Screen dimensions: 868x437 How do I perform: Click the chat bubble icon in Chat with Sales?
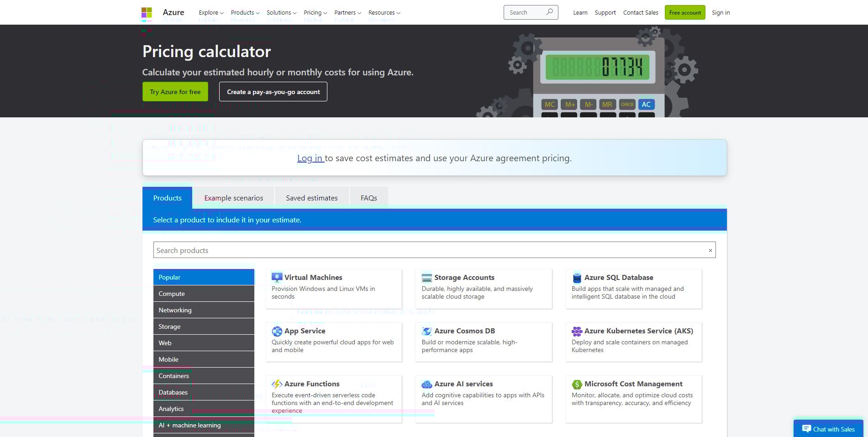click(806, 429)
